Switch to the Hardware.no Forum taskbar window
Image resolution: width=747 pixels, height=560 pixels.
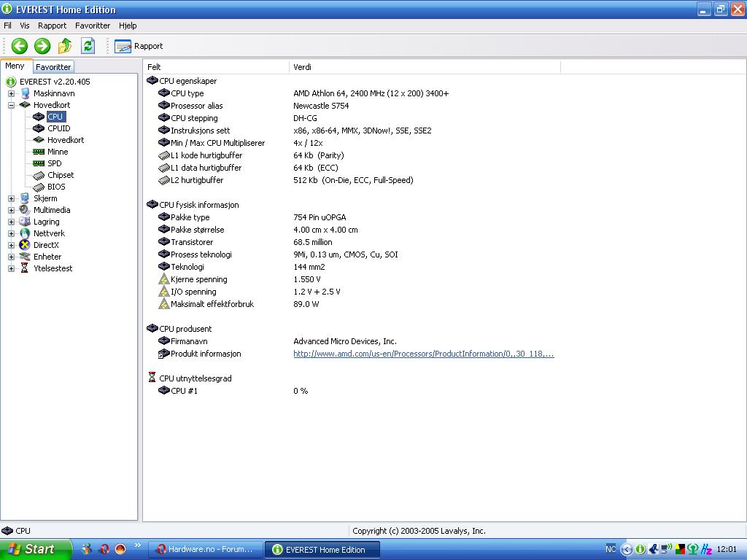tap(205, 550)
